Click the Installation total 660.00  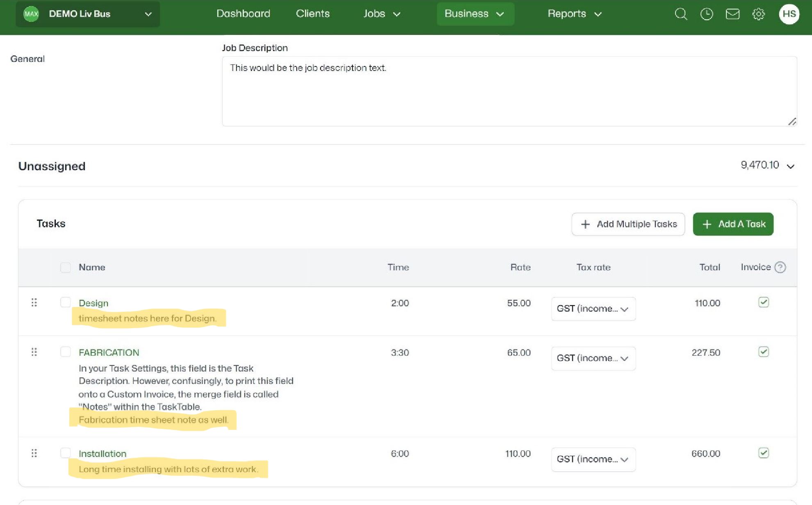tap(705, 454)
